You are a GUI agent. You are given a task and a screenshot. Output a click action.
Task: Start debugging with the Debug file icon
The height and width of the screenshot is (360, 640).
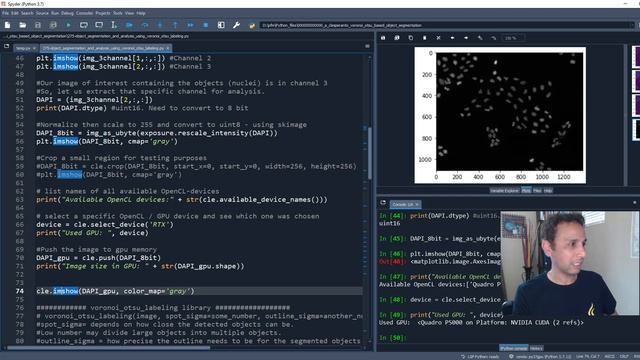pyautogui.click(x=129, y=25)
